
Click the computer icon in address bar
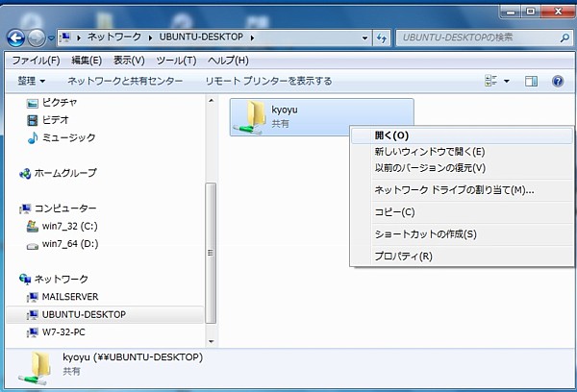click(x=65, y=37)
